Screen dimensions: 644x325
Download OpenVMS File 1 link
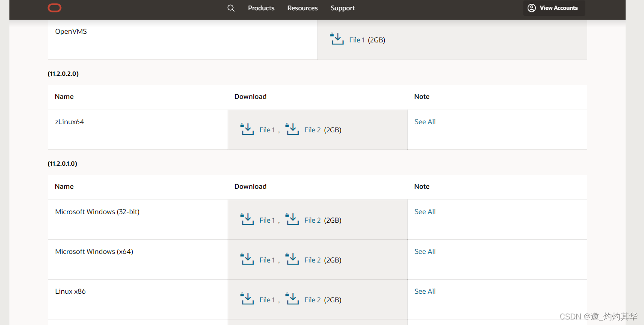click(357, 40)
